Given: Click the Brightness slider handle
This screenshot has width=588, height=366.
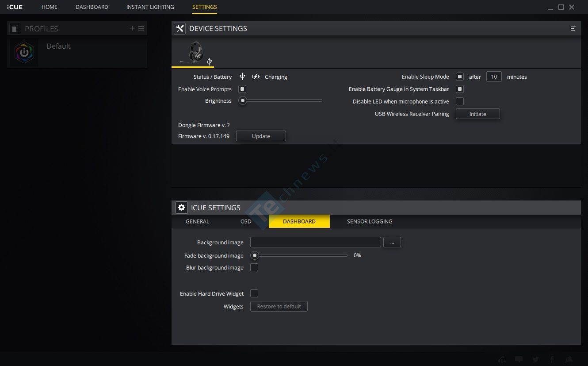Looking at the screenshot, I should pos(242,100).
